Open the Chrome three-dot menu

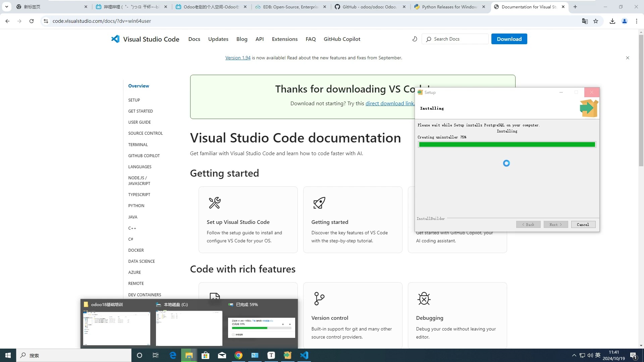pyautogui.click(x=637, y=21)
